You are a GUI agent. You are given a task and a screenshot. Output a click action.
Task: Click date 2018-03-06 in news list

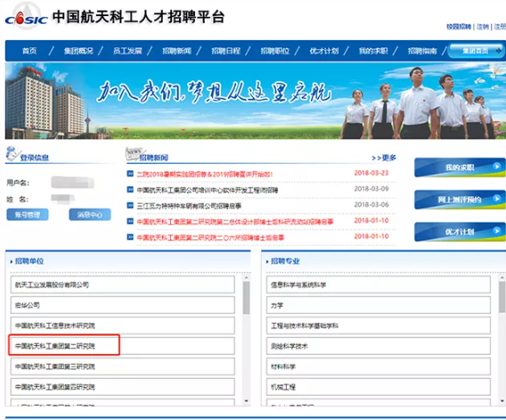371,205
